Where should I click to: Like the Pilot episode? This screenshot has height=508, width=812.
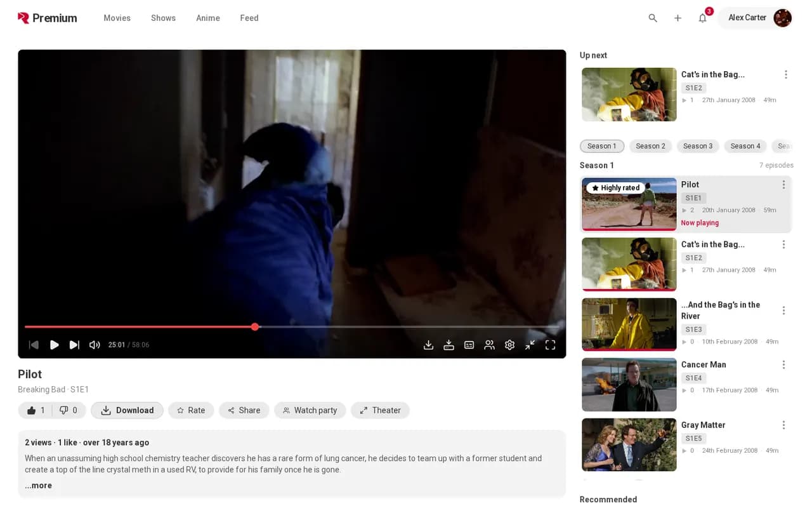35,410
